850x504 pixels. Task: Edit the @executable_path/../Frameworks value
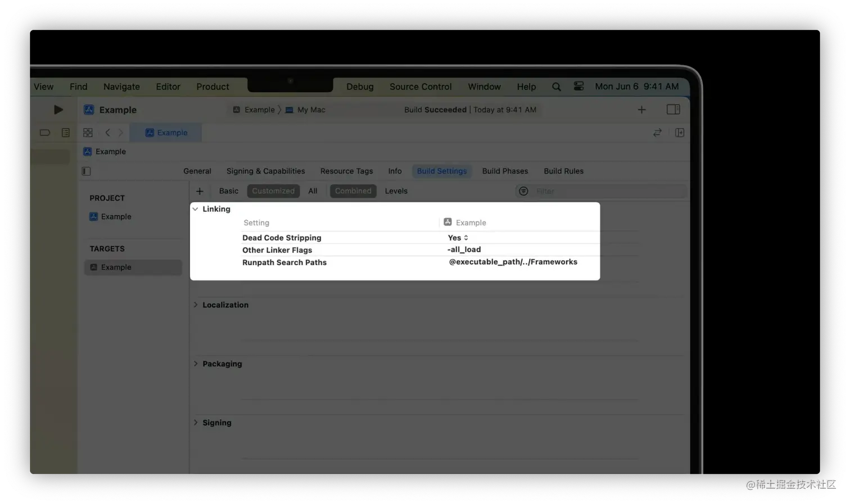513,262
